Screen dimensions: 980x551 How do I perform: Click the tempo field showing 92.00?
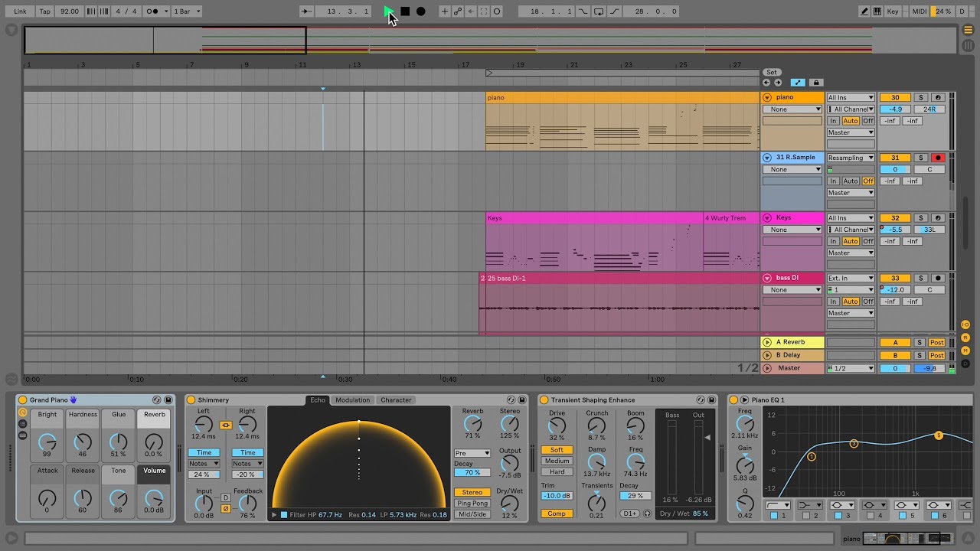pyautogui.click(x=69, y=11)
